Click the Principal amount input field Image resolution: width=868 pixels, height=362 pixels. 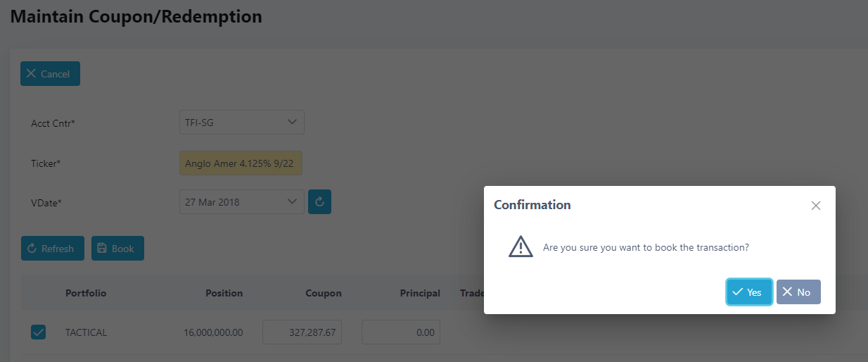tap(401, 332)
